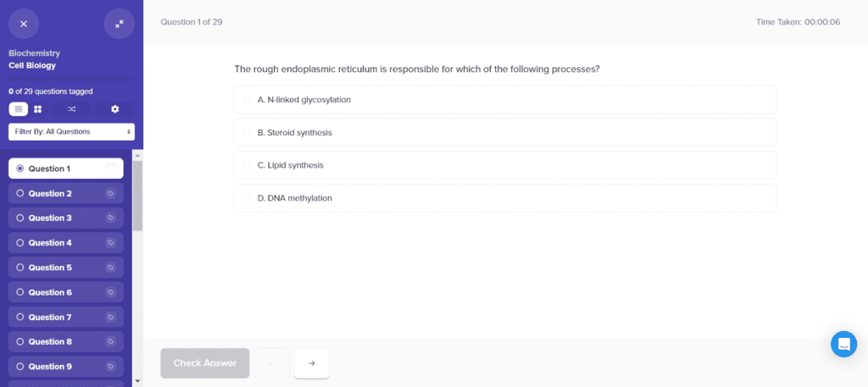Select answer A. N-linked glycosylation
This screenshot has width=868, height=387.
coord(505,100)
